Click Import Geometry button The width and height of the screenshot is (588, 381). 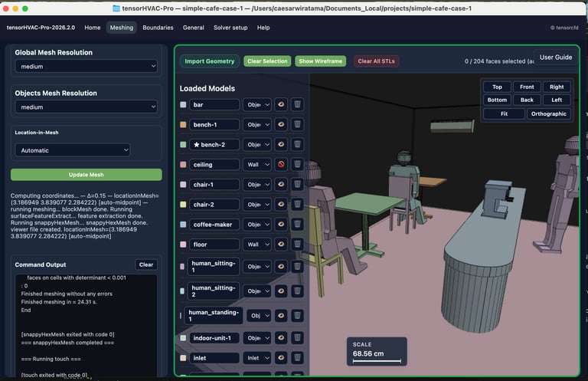coord(210,61)
